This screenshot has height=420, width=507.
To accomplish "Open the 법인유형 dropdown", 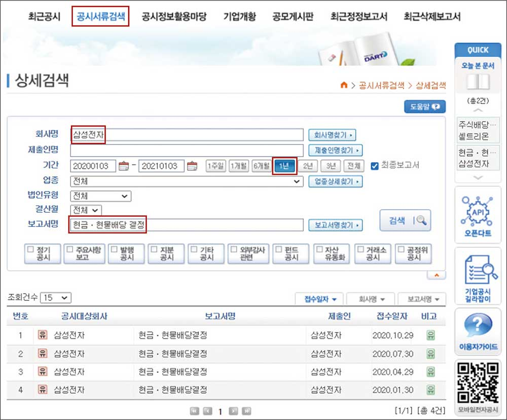I will [100, 196].
